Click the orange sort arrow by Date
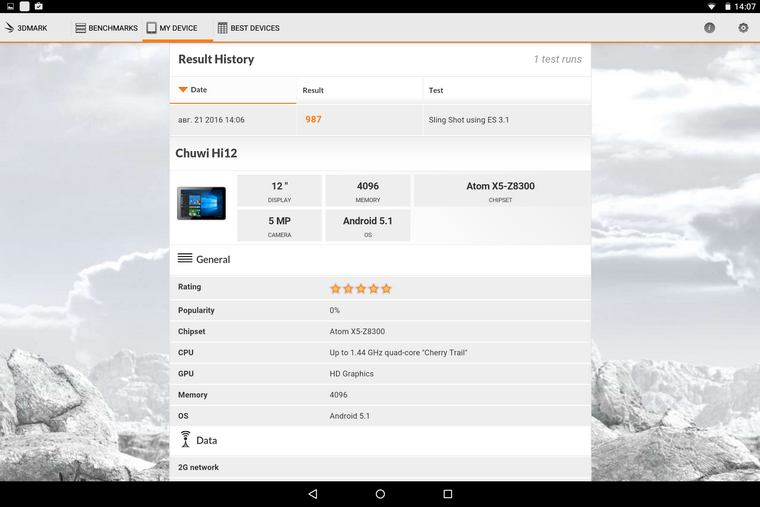 point(183,90)
